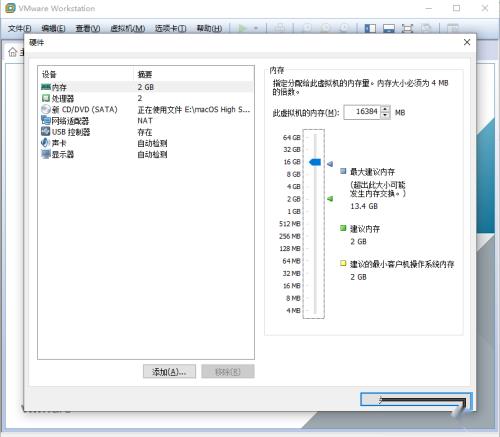Screen dimensions: 500x437
Task: Click the sound card speaker icon
Action: (x=45, y=143)
